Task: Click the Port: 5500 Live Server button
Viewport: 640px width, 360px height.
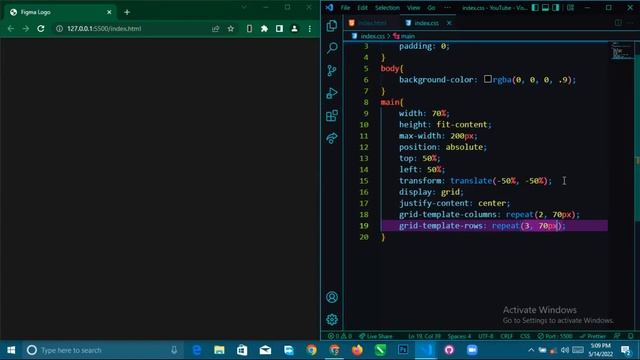Action: (x=555, y=336)
